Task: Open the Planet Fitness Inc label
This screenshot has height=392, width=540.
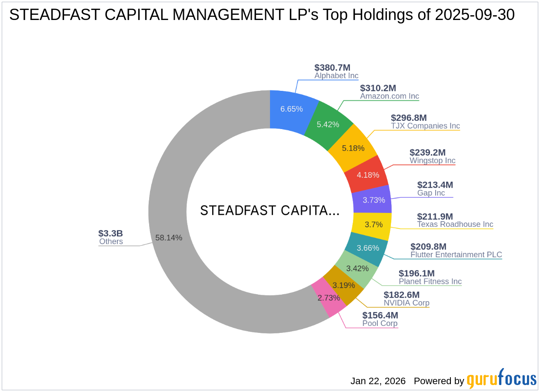Action: (x=430, y=277)
